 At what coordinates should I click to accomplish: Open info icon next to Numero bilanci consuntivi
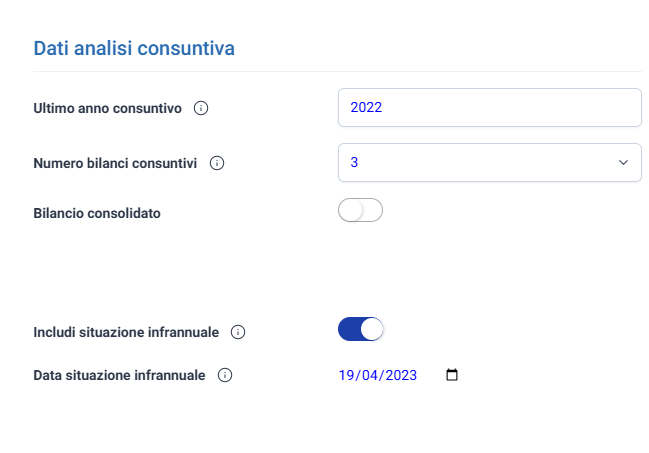217,163
